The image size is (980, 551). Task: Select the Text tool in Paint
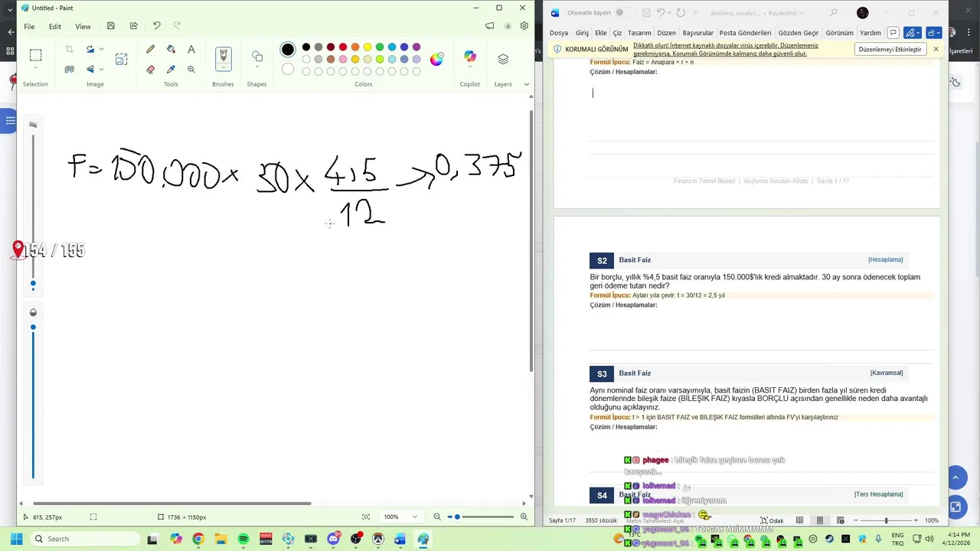click(x=191, y=50)
